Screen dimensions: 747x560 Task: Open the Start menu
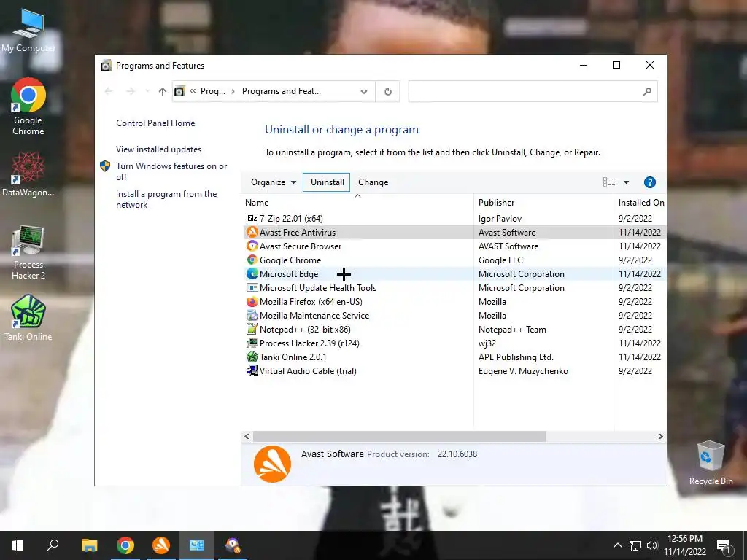point(18,545)
